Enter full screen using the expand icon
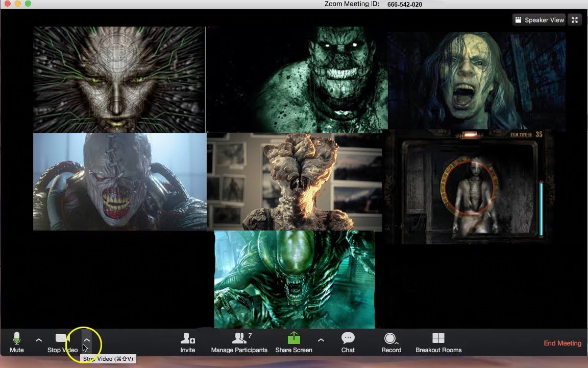 pos(575,20)
